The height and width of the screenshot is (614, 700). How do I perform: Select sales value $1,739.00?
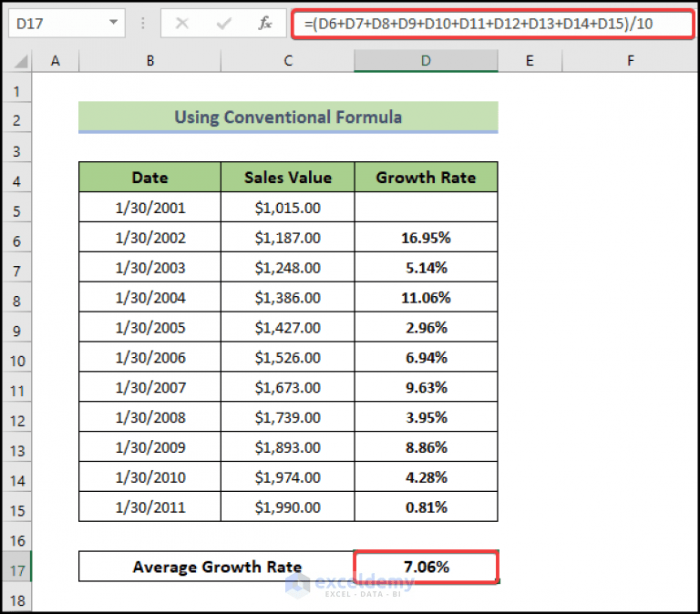tap(288, 416)
